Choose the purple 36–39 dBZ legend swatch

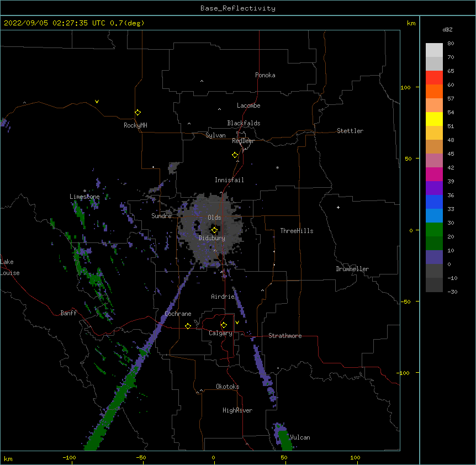434,188
